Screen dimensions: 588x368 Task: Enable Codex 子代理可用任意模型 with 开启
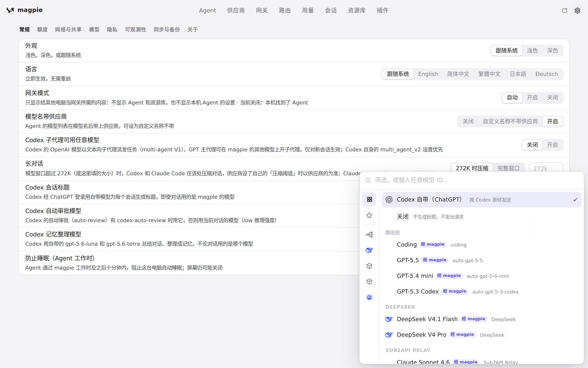552,145
